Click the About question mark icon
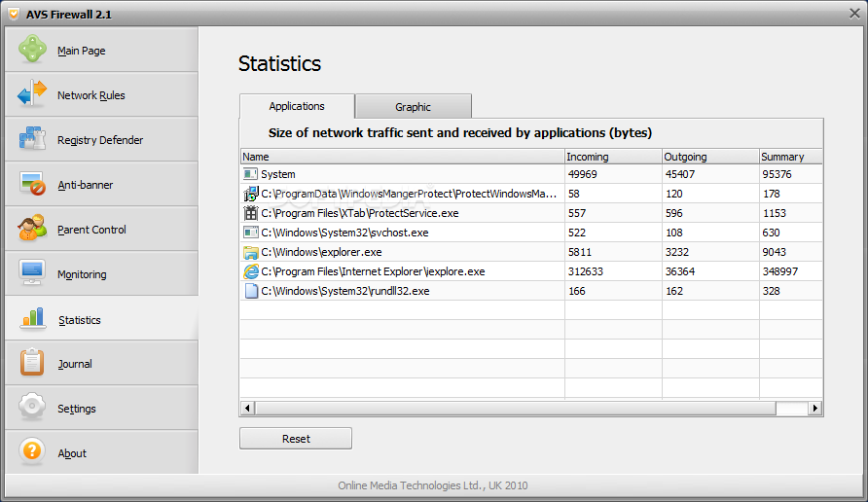 pos(32,451)
